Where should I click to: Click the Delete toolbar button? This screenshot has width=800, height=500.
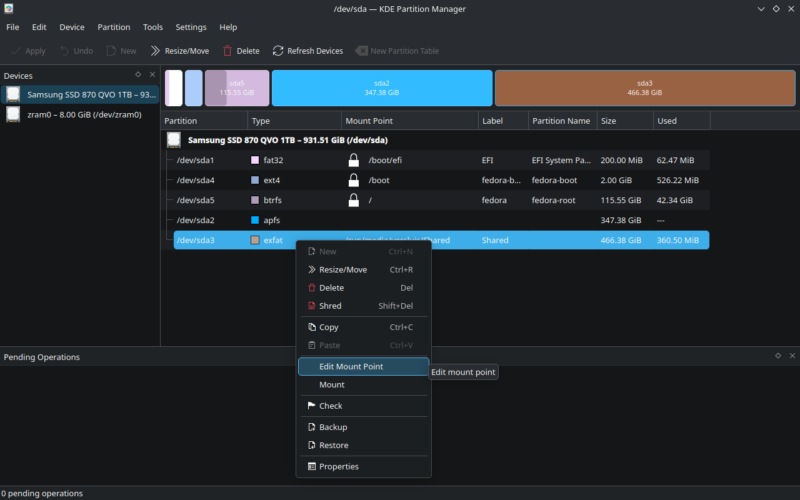coord(241,51)
